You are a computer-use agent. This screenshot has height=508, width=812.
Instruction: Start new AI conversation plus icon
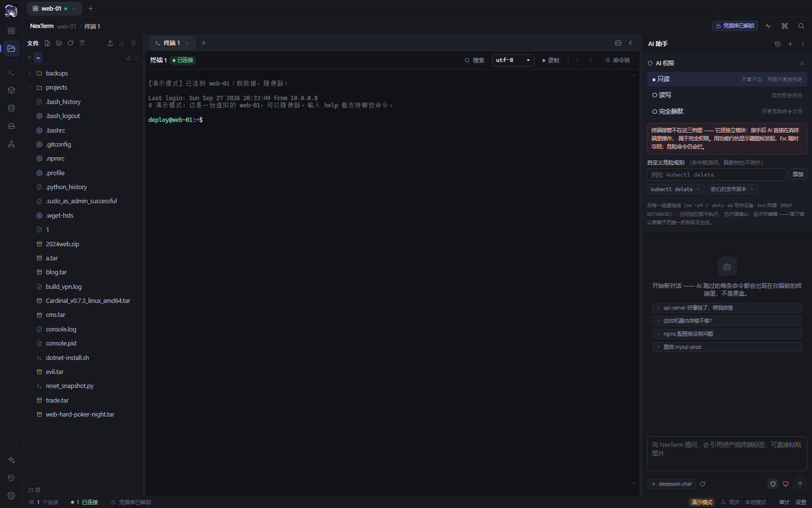(x=790, y=44)
